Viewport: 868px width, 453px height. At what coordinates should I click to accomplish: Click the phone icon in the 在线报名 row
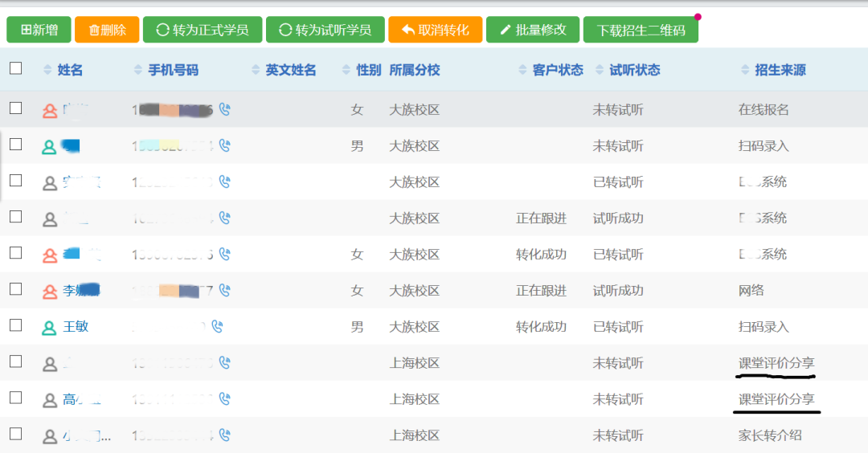tap(225, 110)
